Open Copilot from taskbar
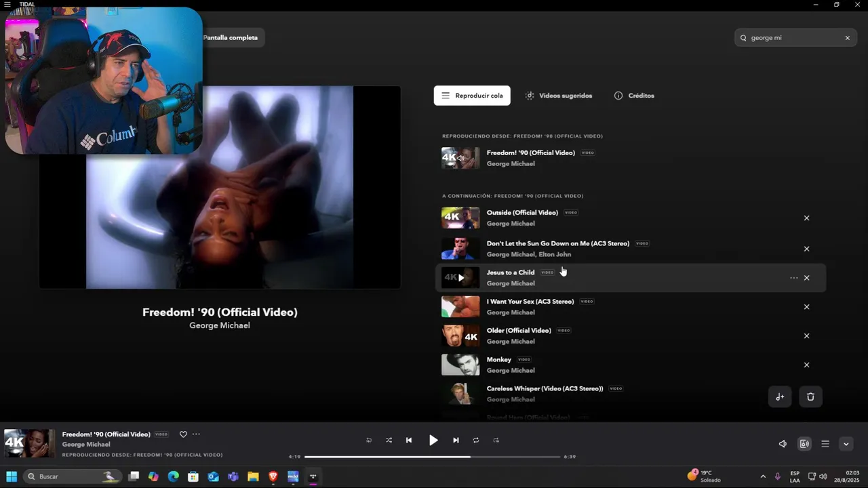 point(153,476)
